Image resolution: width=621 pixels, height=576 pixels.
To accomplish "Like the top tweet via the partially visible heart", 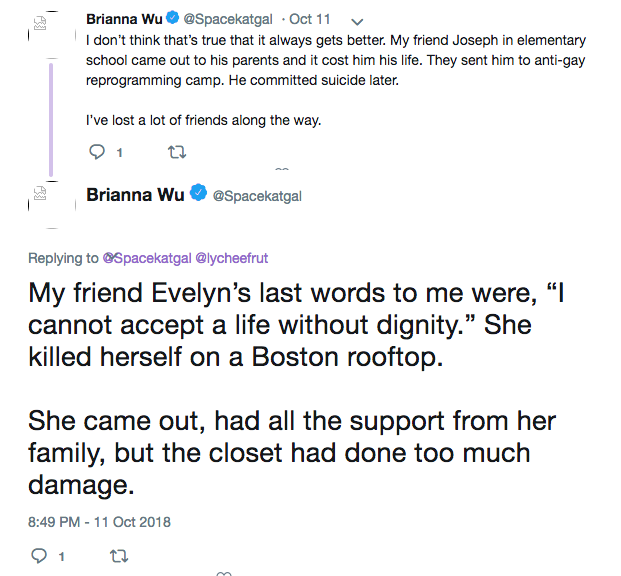I will (x=282, y=169).
